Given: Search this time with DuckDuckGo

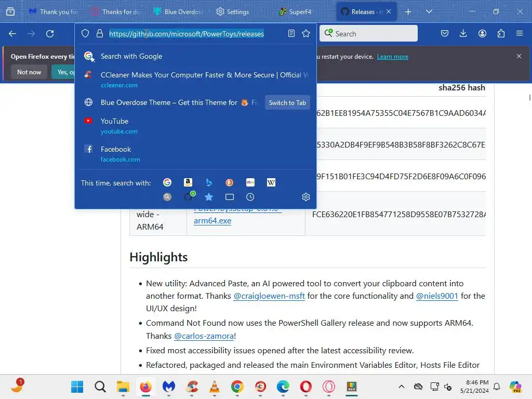Looking at the screenshot, I should 229,182.
